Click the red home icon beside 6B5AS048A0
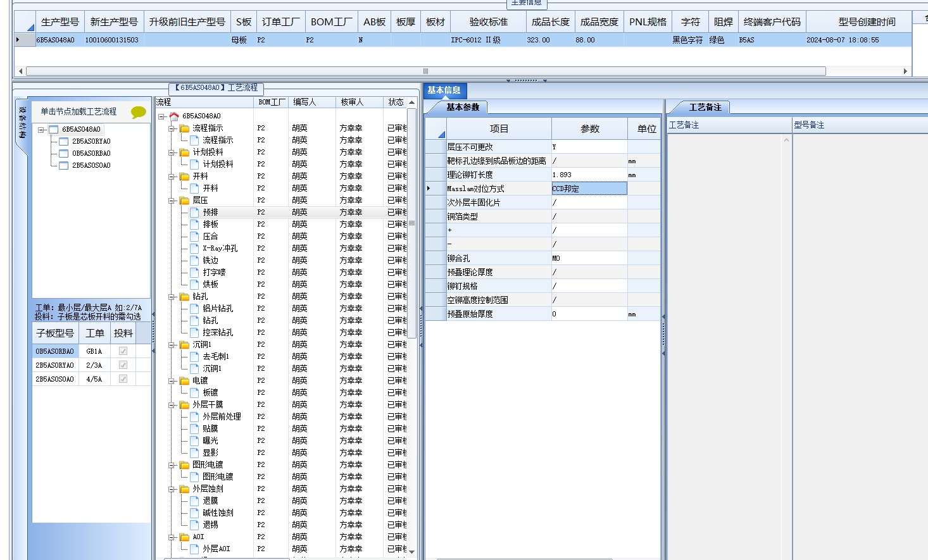Viewport: 928px width, 560px height. [x=174, y=116]
